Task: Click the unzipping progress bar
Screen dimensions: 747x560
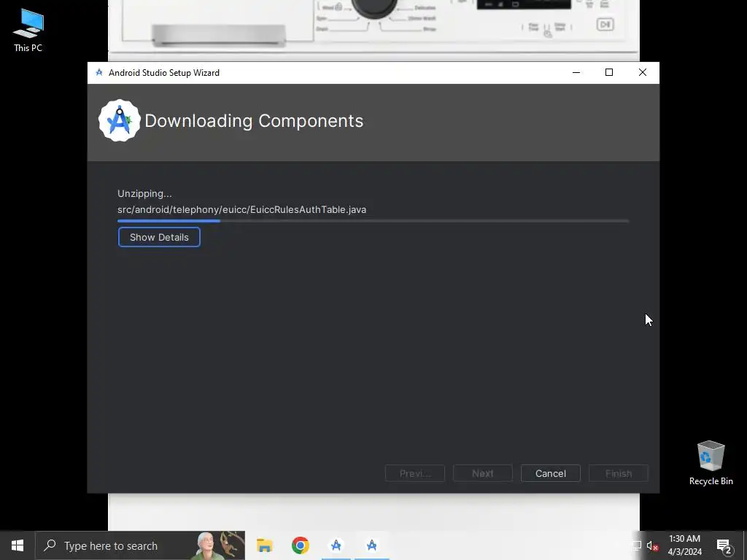Action: tap(373, 221)
